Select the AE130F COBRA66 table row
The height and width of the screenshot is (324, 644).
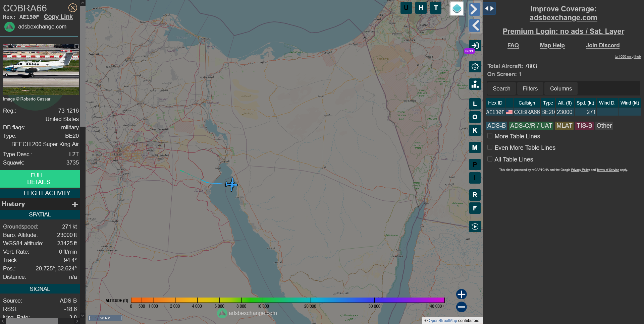coord(563,112)
